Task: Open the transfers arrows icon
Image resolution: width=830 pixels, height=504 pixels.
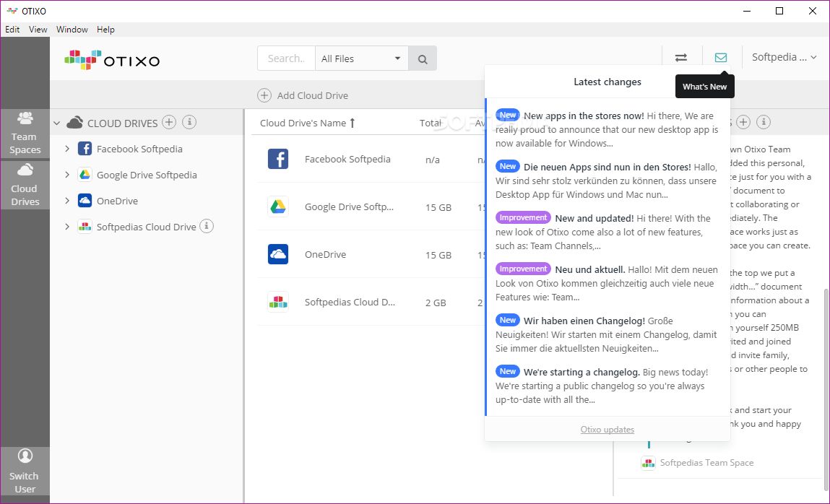Action: pyautogui.click(x=681, y=57)
